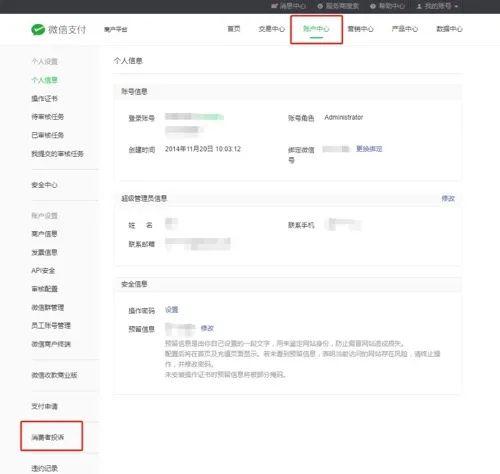Open the 首页 home tab
This screenshot has width=500, height=474.
tap(234, 29)
